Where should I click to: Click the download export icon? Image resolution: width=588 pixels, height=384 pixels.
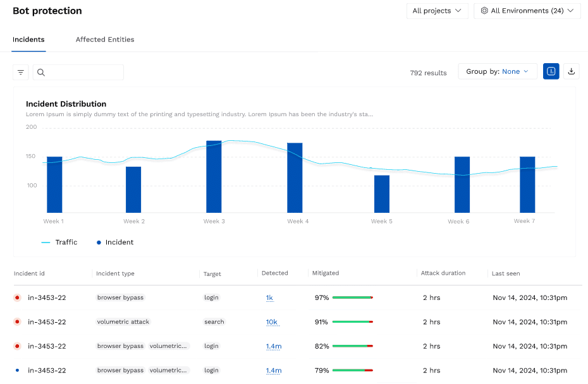[572, 71]
